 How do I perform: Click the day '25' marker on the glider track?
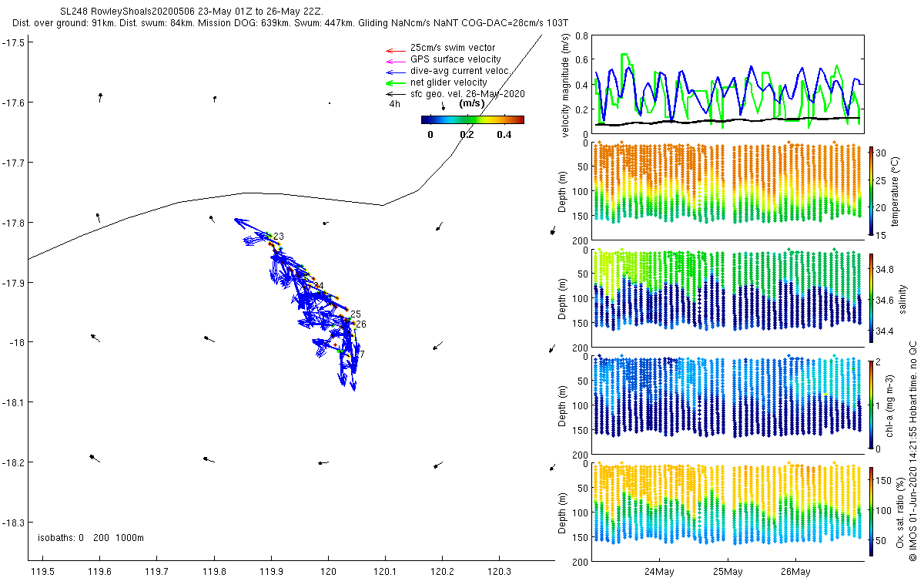pyautogui.click(x=356, y=314)
